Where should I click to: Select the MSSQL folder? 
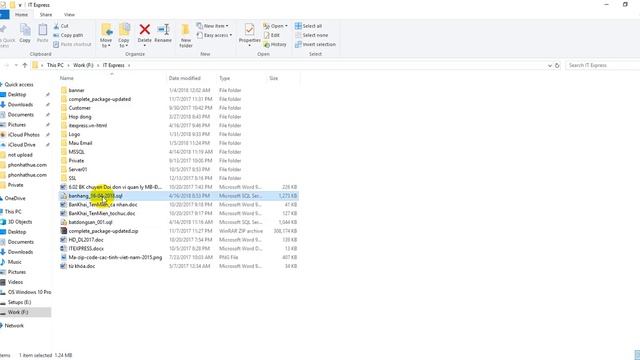[x=76, y=152]
